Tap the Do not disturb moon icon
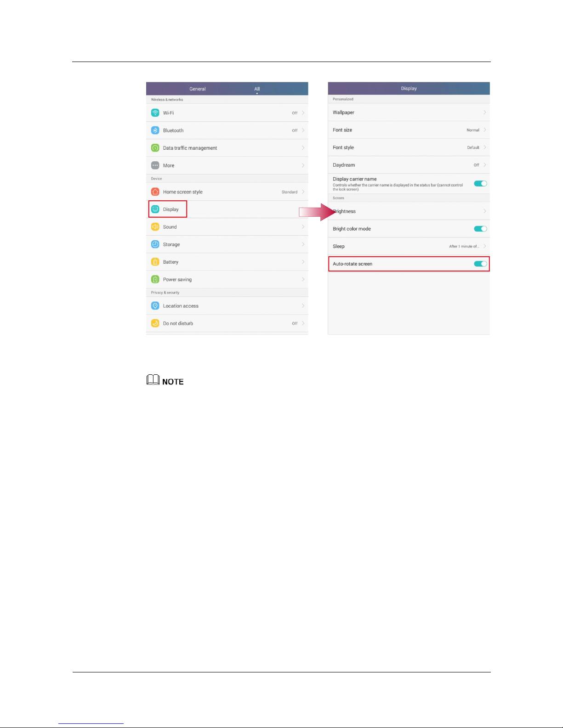The image size is (563, 728). 155,323
